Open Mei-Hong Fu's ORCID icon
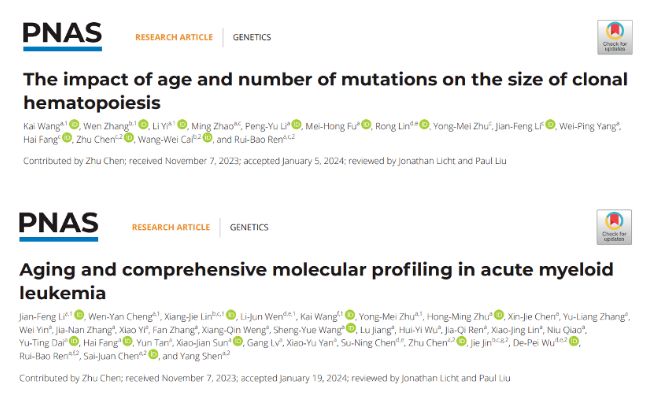The height and width of the screenshot is (396, 656). (366, 124)
